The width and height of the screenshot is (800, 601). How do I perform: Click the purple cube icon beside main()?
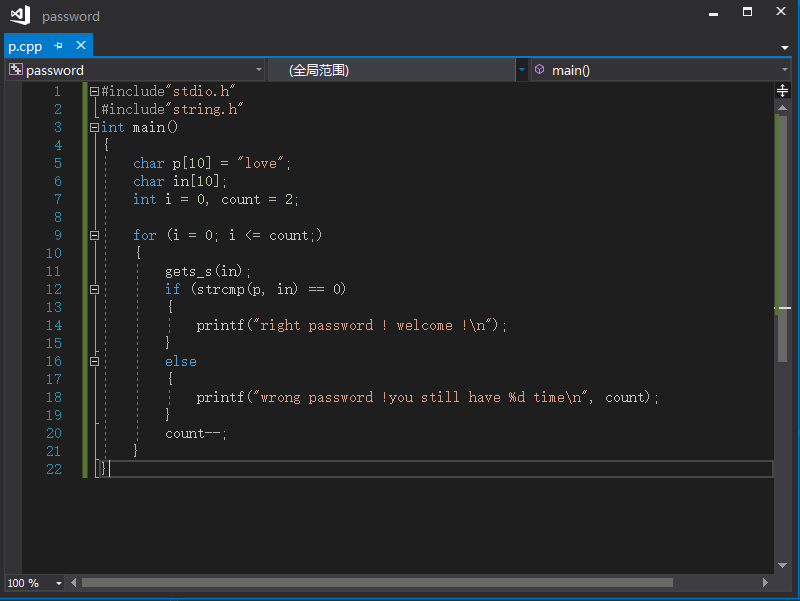[x=540, y=69]
